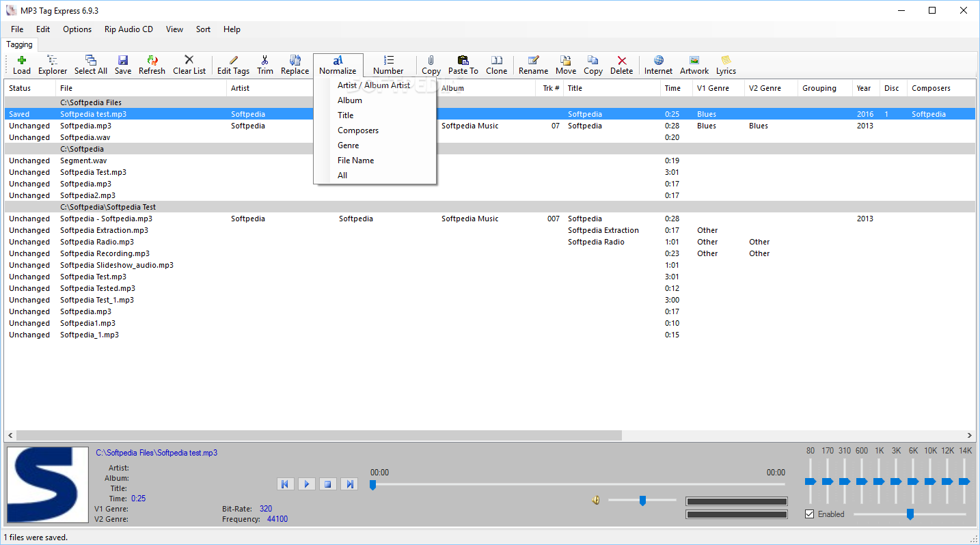Open the Rip Audio CD menu
This screenshot has height=545, width=980.
click(x=128, y=29)
